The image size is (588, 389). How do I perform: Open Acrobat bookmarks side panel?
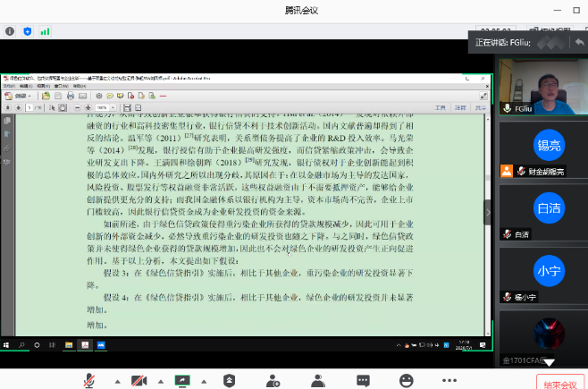(x=7, y=134)
